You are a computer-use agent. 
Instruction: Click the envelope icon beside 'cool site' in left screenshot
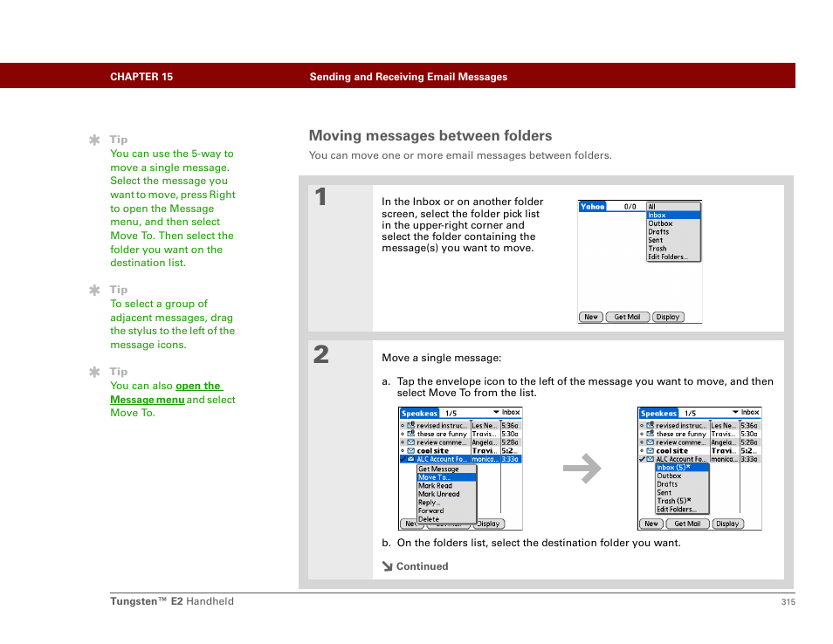click(x=411, y=450)
